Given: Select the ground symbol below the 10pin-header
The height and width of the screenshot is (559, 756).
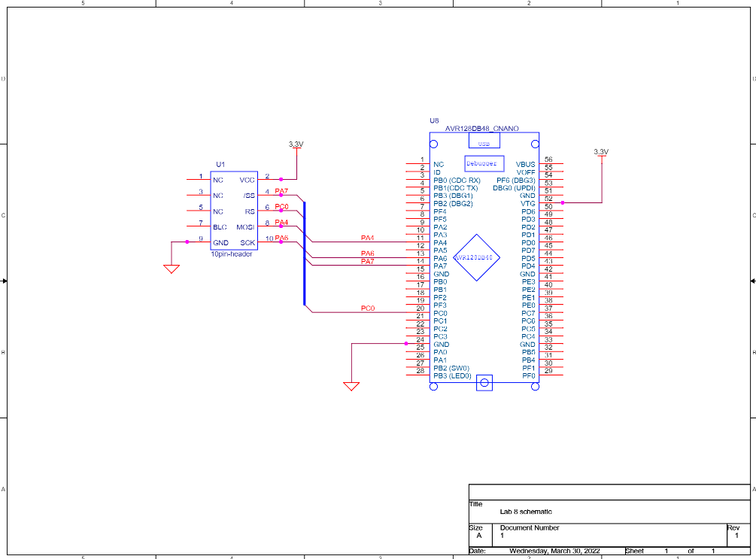Looking at the screenshot, I should pyautogui.click(x=171, y=266).
